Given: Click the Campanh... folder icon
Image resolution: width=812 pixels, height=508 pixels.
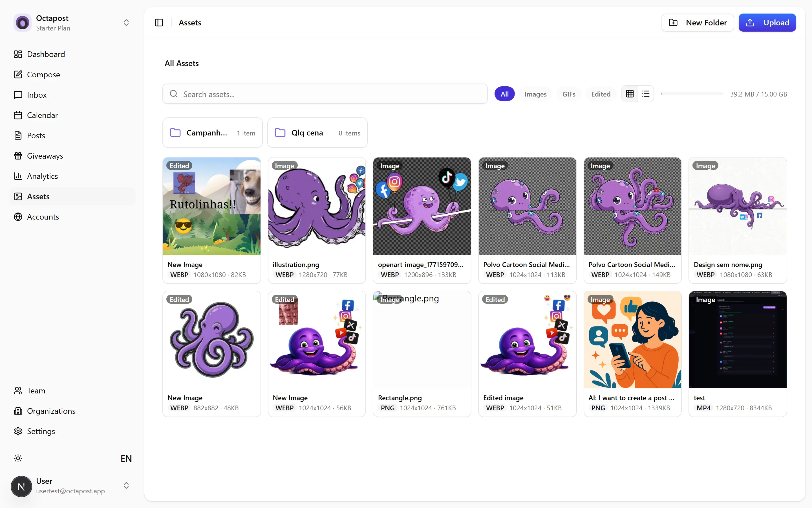Looking at the screenshot, I should (x=175, y=132).
